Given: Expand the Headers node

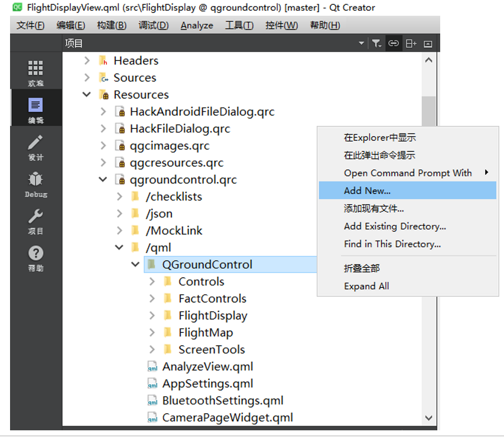Looking at the screenshot, I should 87,60.
